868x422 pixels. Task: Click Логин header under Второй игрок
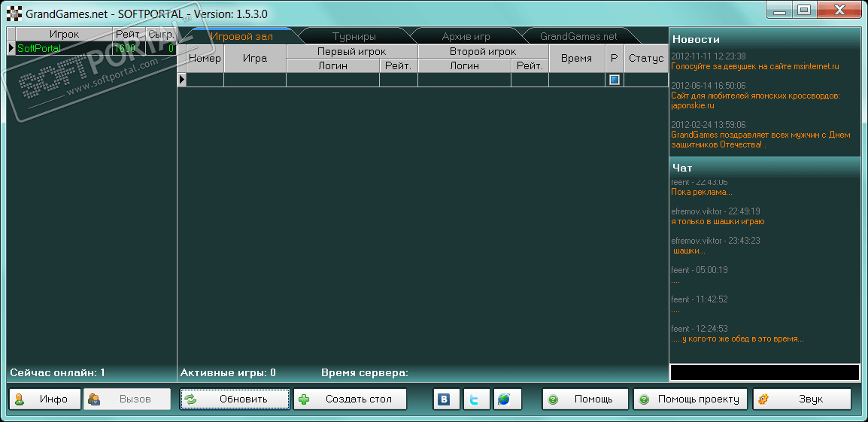pos(464,66)
